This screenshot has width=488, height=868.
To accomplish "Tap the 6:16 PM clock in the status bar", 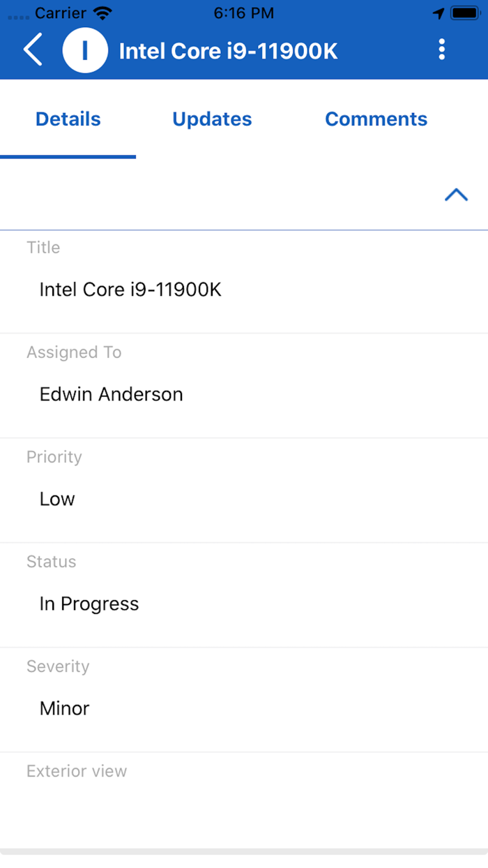I will point(244,12).
